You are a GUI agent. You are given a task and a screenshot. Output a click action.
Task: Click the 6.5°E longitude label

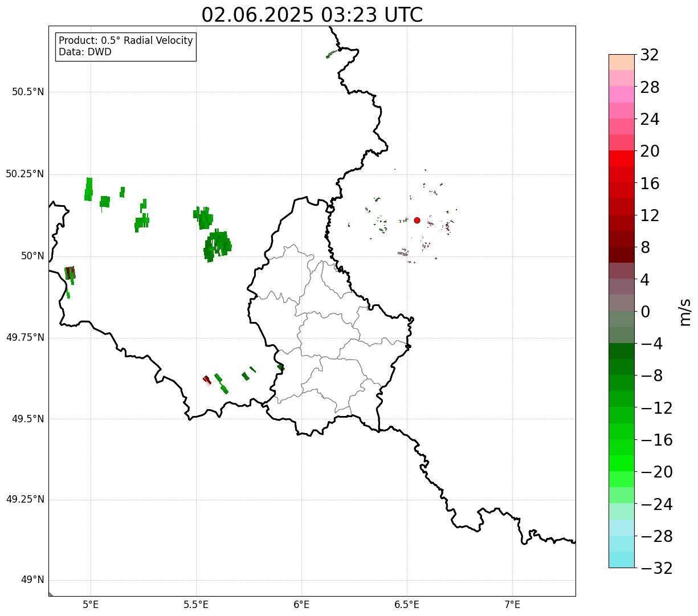[x=407, y=605]
